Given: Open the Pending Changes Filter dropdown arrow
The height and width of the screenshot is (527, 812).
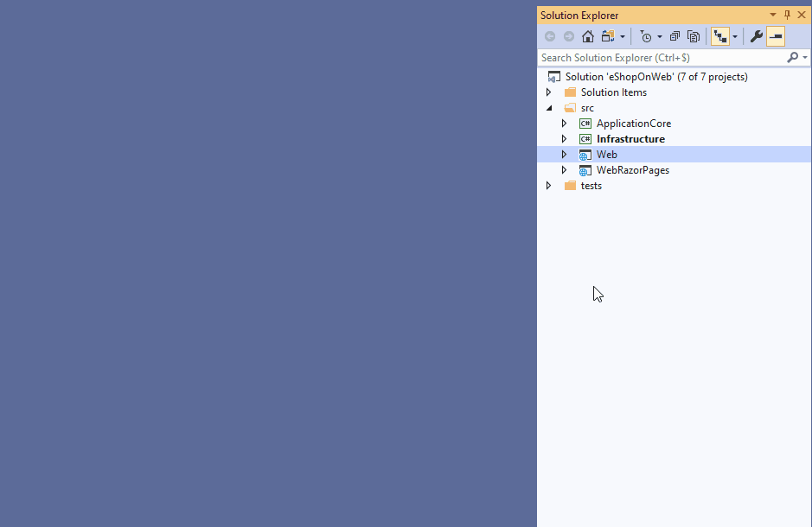Looking at the screenshot, I should click(x=659, y=37).
